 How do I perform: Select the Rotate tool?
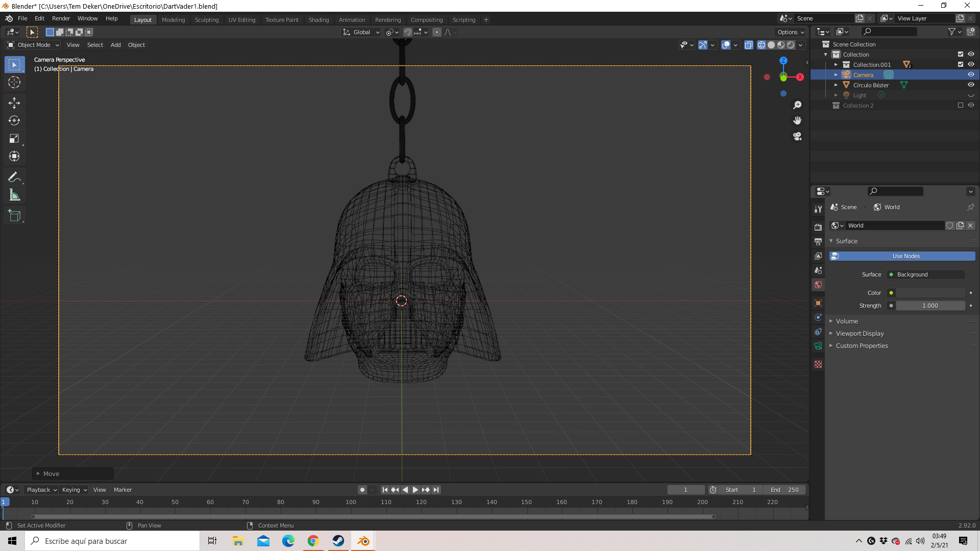14,121
